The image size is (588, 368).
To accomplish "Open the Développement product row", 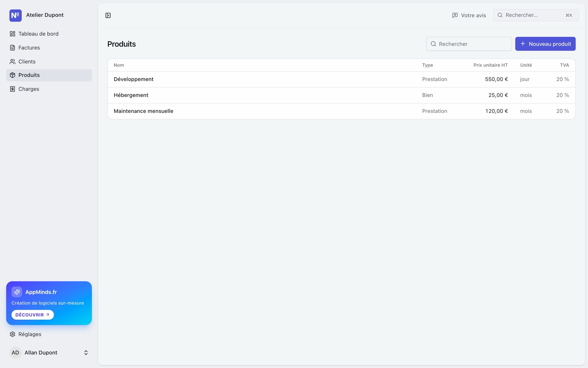I will [x=341, y=79].
